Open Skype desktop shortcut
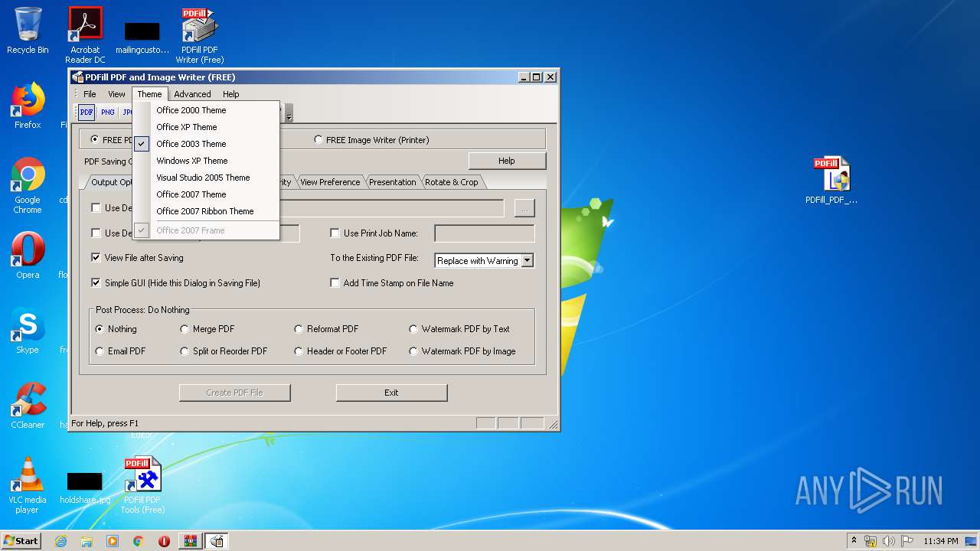Viewport: 980px width, 551px height. click(28, 331)
